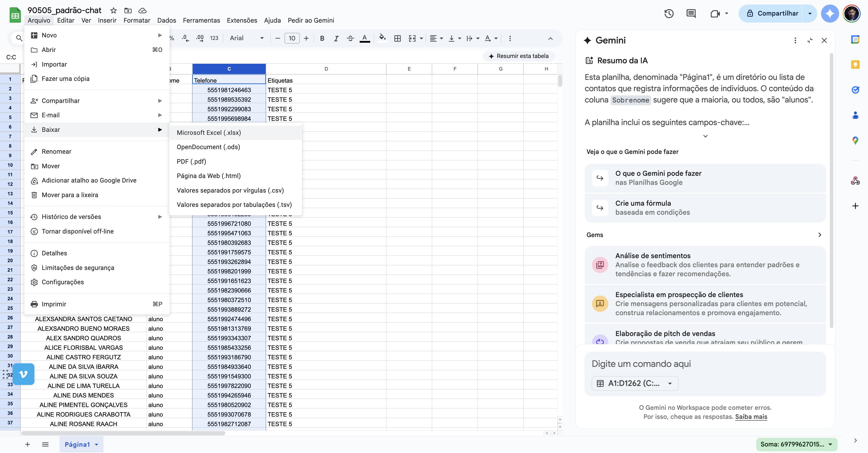The image size is (868, 453).
Task: Open text wrapping dropdown
Action: pos(473,38)
